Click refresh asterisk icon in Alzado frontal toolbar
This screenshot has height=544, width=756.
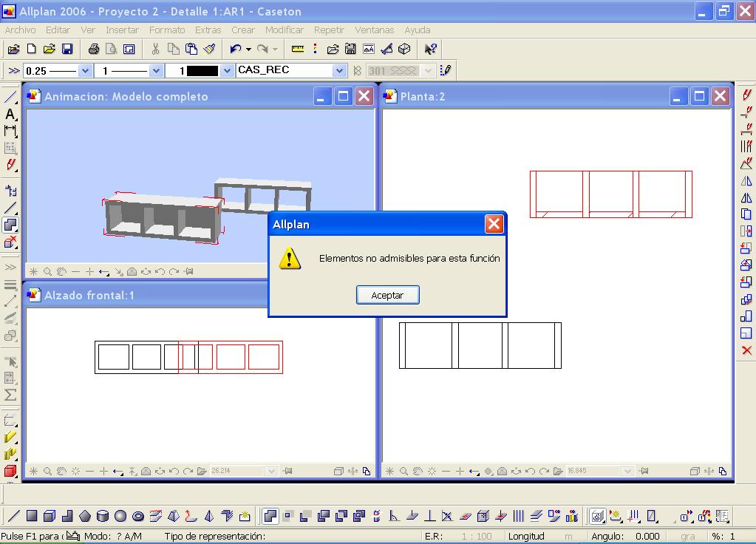(33, 471)
